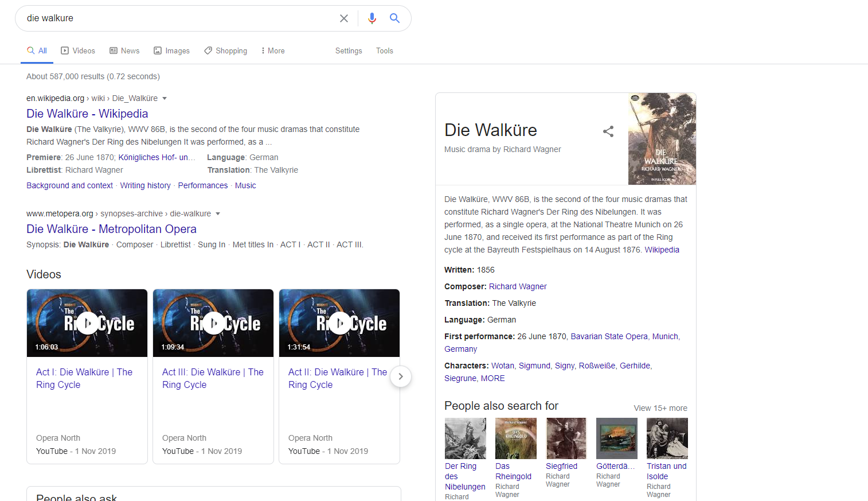Click the View 15+ more link
Screen dimensions: 868x501
point(660,408)
